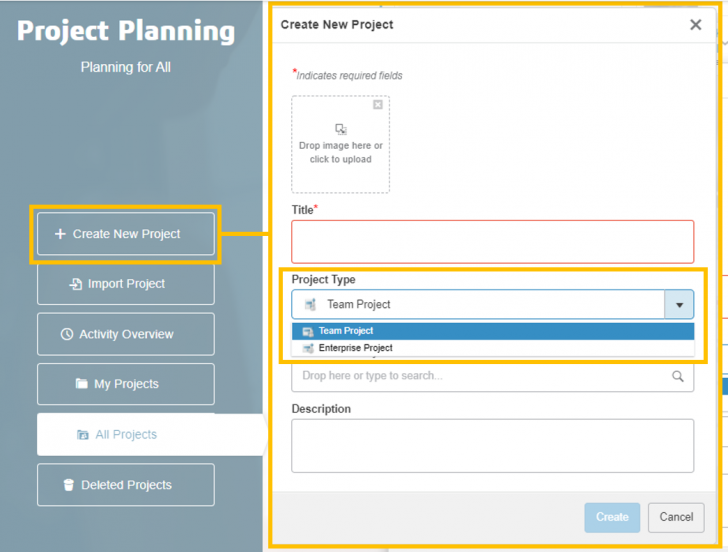Click the Import Project icon
This screenshot has width=728, height=552.
click(x=75, y=284)
